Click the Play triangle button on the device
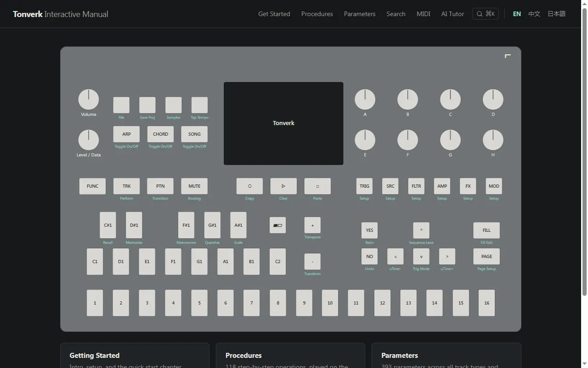The height and width of the screenshot is (368, 588). coord(283,186)
